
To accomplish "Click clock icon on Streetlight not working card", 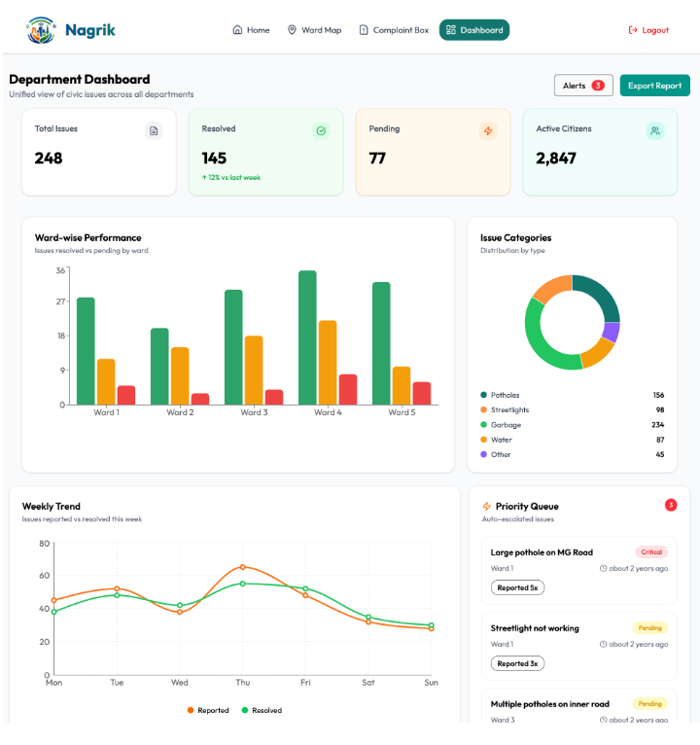I will click(603, 644).
